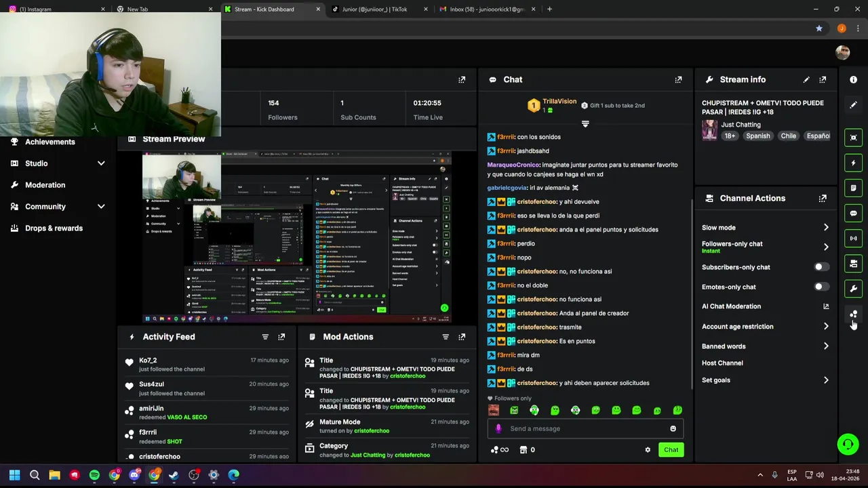Click Ko7_2 in the Activity Feed
This screenshot has width=868, height=488.
tap(148, 361)
